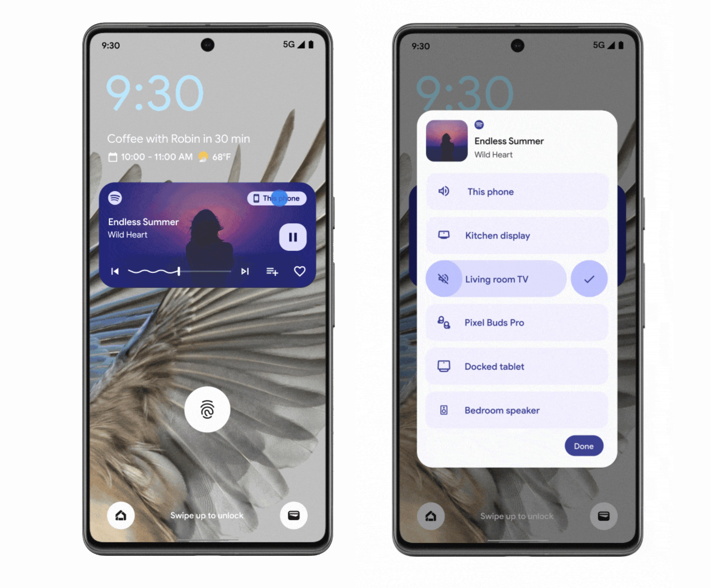Tap the This phone output badge button
This screenshot has width=711, height=588.
coord(272,198)
